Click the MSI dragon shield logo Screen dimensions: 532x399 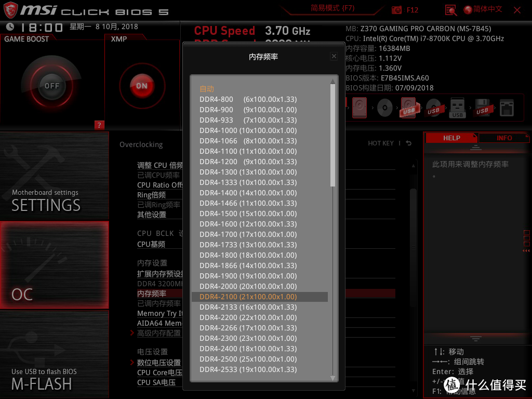pyautogui.click(x=10, y=10)
